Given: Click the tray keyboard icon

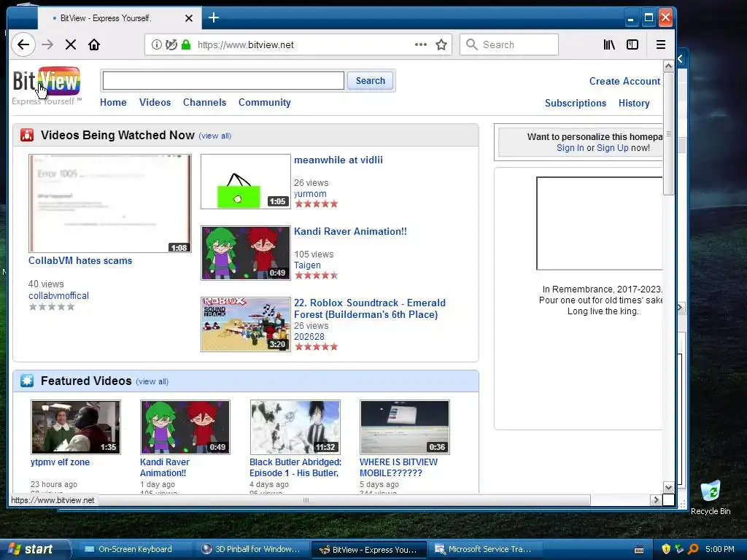Looking at the screenshot, I should pos(639,550).
